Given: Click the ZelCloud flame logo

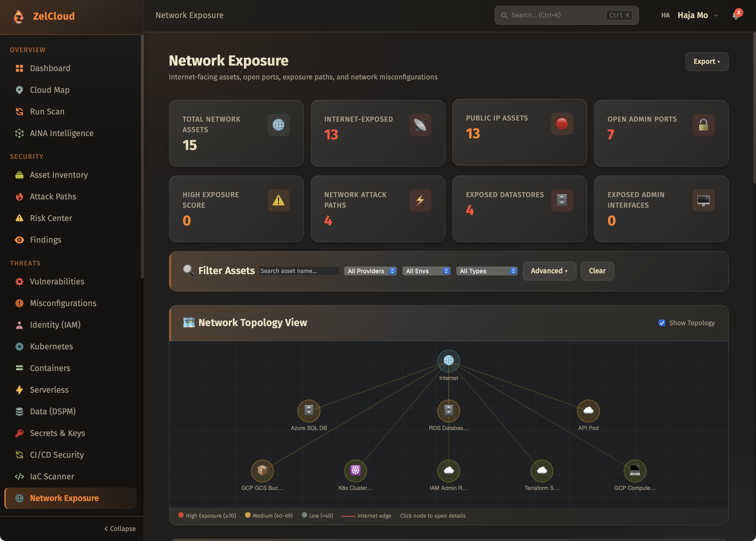Looking at the screenshot, I should (19, 16).
